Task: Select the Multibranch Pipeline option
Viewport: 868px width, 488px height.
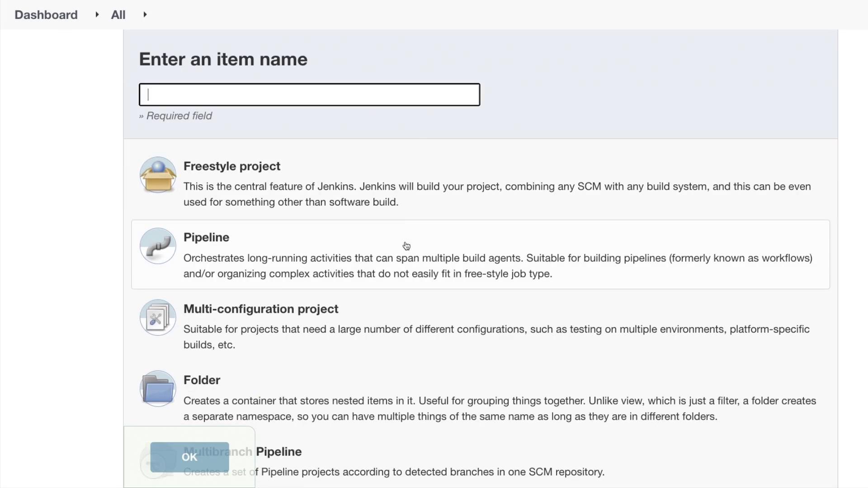Action: 278,452
